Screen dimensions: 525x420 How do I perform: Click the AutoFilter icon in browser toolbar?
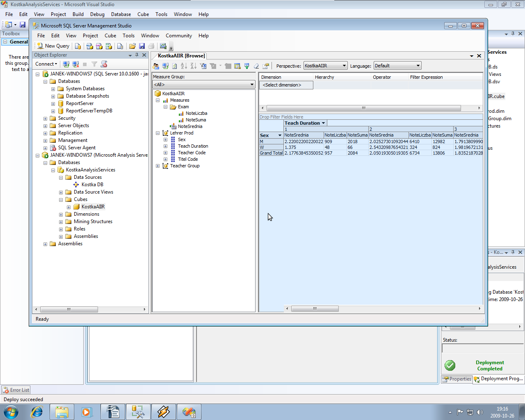pyautogui.click(x=203, y=66)
